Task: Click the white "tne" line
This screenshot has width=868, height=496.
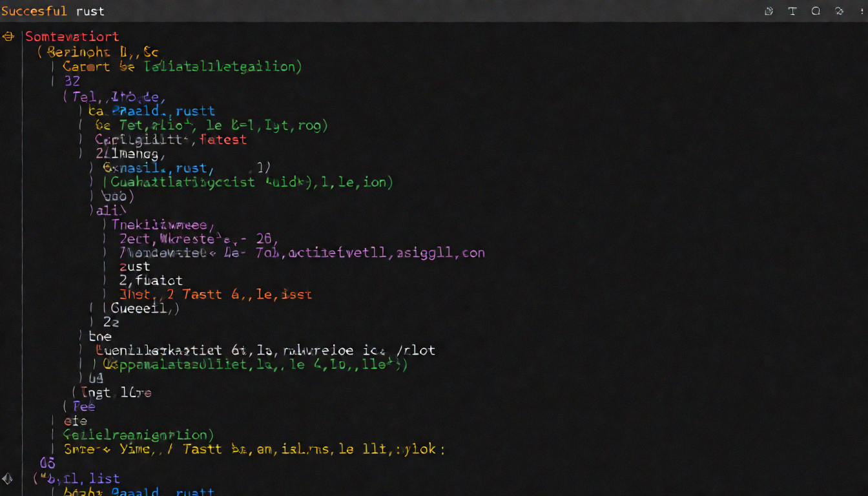Action: [100, 336]
